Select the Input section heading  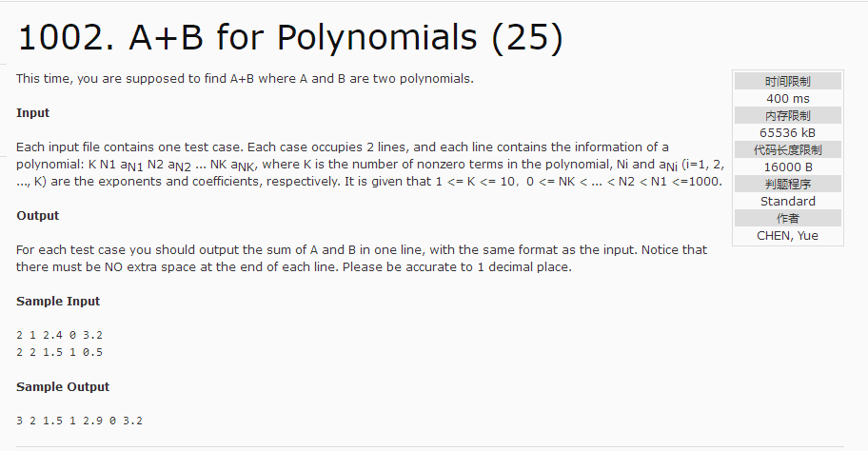32,113
